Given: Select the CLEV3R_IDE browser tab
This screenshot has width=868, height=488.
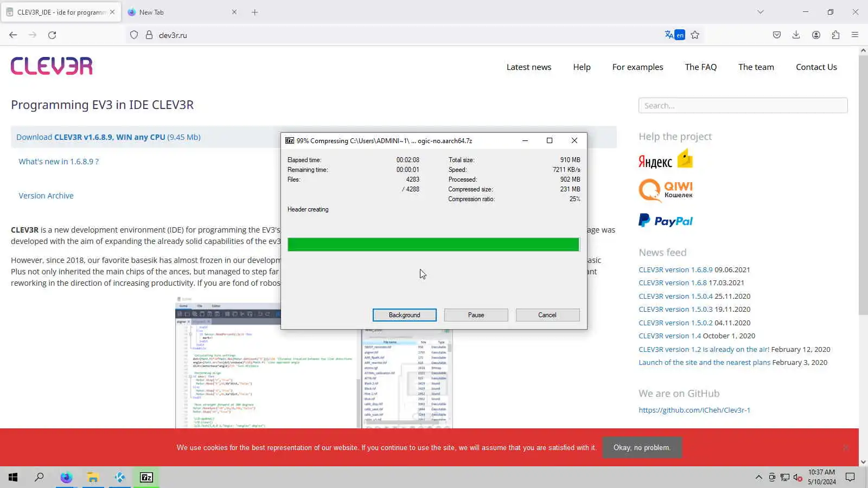Looking at the screenshot, I should 61,12.
